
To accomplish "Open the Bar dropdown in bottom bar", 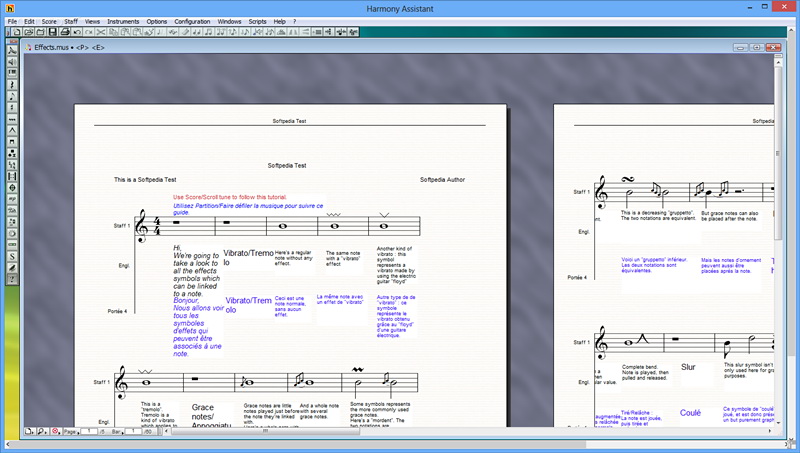I will pyautogui.click(x=117, y=432).
